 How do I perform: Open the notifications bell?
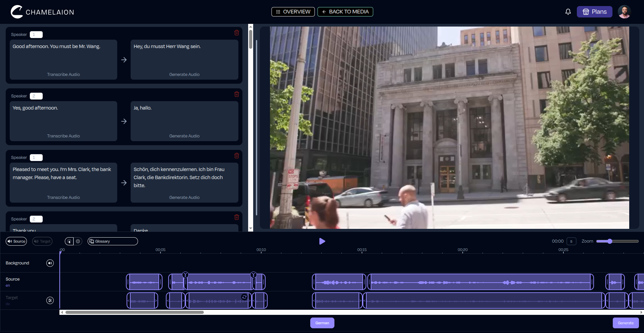tap(568, 12)
